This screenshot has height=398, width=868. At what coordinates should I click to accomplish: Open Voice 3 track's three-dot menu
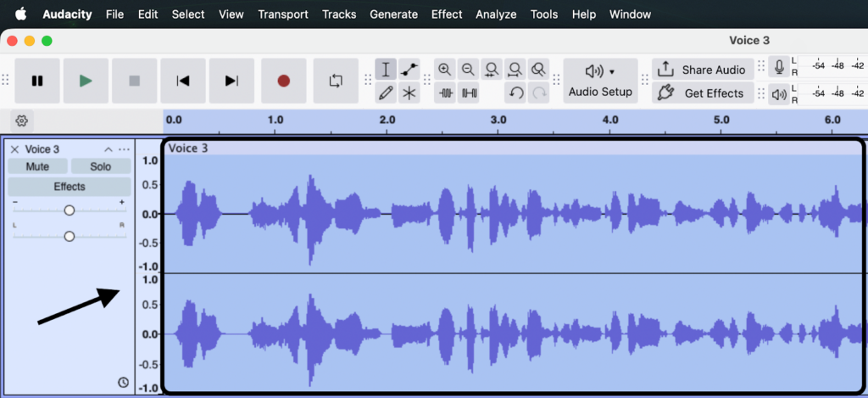[x=125, y=149]
